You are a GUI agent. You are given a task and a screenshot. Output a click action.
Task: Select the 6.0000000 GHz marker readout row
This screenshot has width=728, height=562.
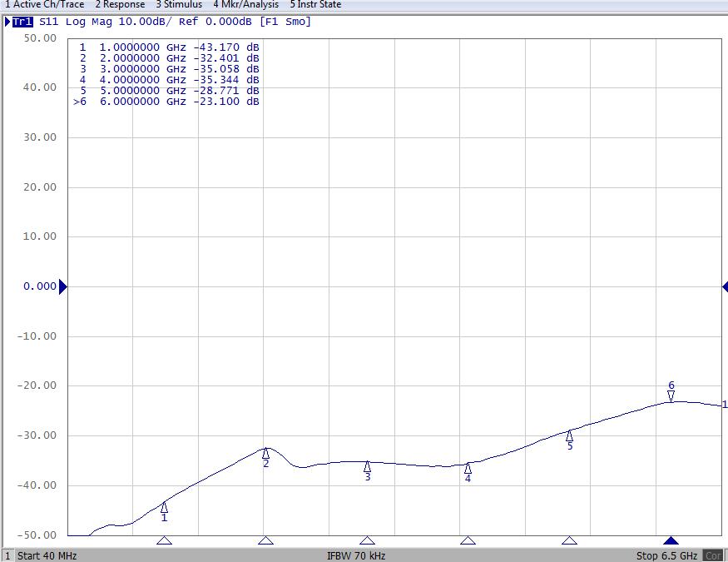[166, 102]
